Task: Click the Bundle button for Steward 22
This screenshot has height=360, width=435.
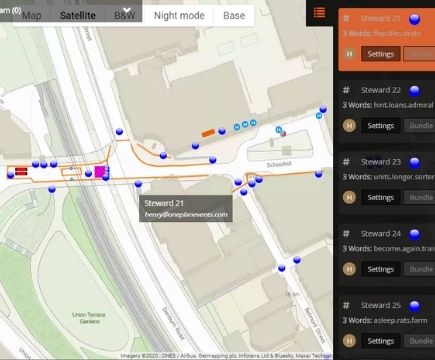Action: (420, 126)
